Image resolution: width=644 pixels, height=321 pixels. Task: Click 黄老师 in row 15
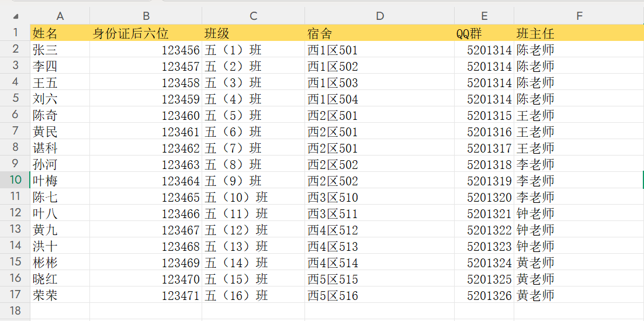click(579, 263)
